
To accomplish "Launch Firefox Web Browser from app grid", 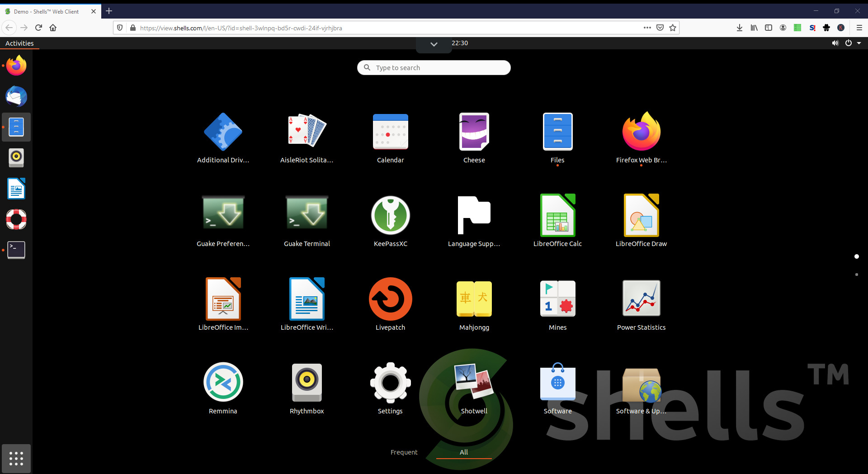I will (641, 138).
